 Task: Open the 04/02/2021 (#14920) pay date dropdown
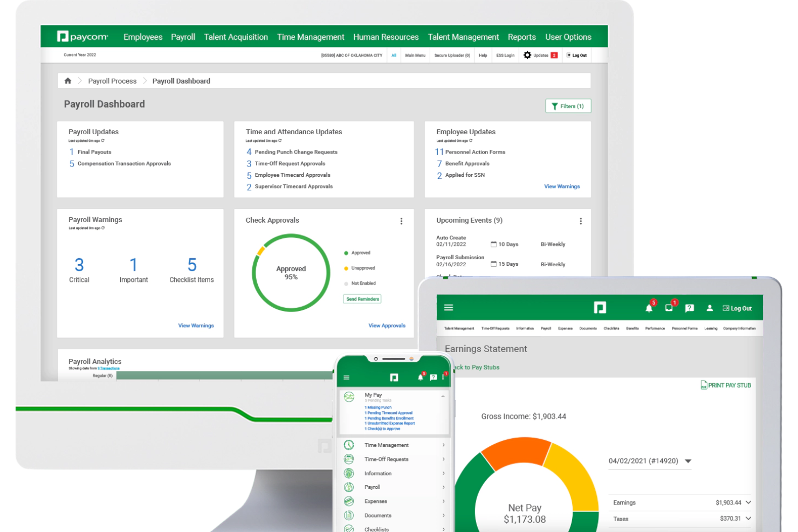(x=650, y=461)
